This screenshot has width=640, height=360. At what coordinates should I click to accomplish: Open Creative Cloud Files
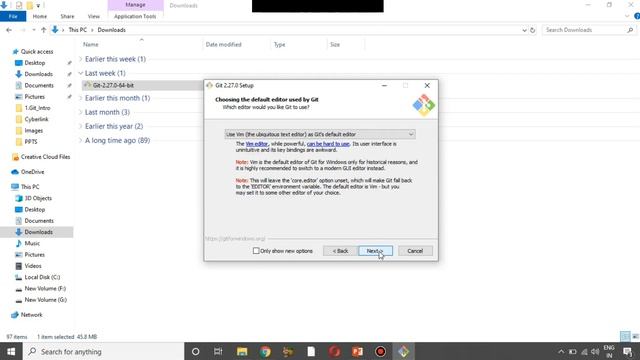pos(45,157)
